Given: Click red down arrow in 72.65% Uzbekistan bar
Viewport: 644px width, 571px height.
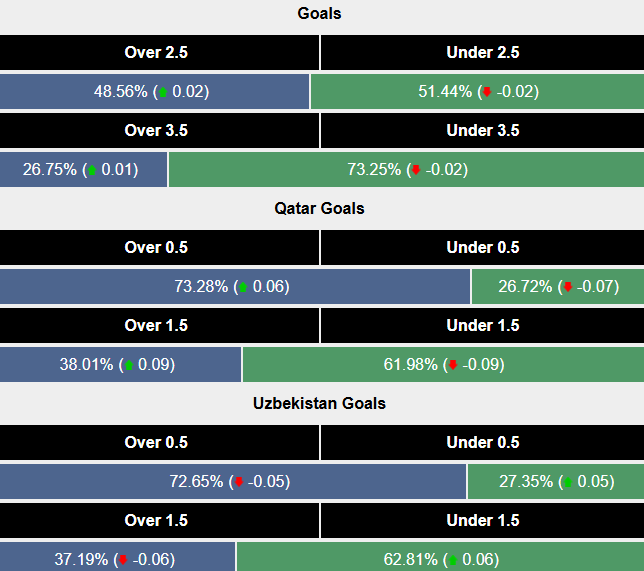Looking at the screenshot, I should tap(238, 482).
